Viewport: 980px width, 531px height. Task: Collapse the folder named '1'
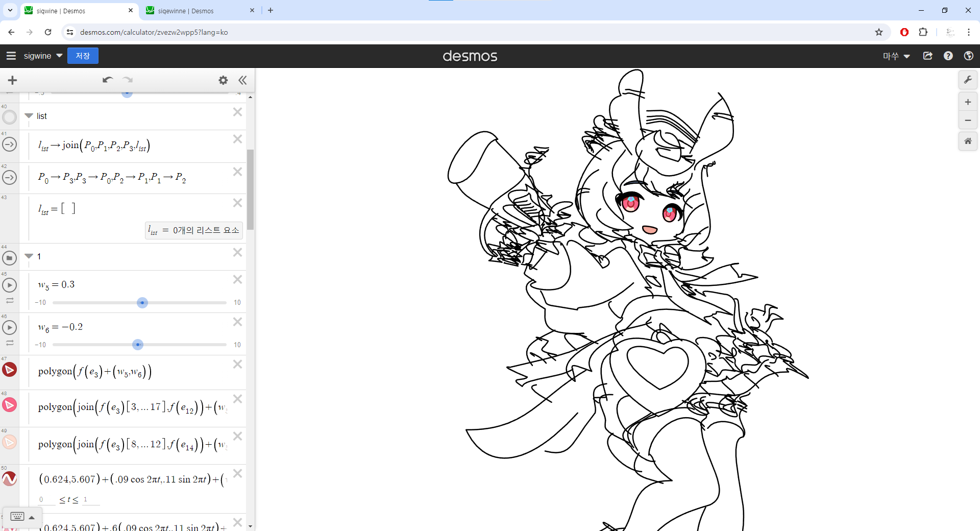pos(29,256)
